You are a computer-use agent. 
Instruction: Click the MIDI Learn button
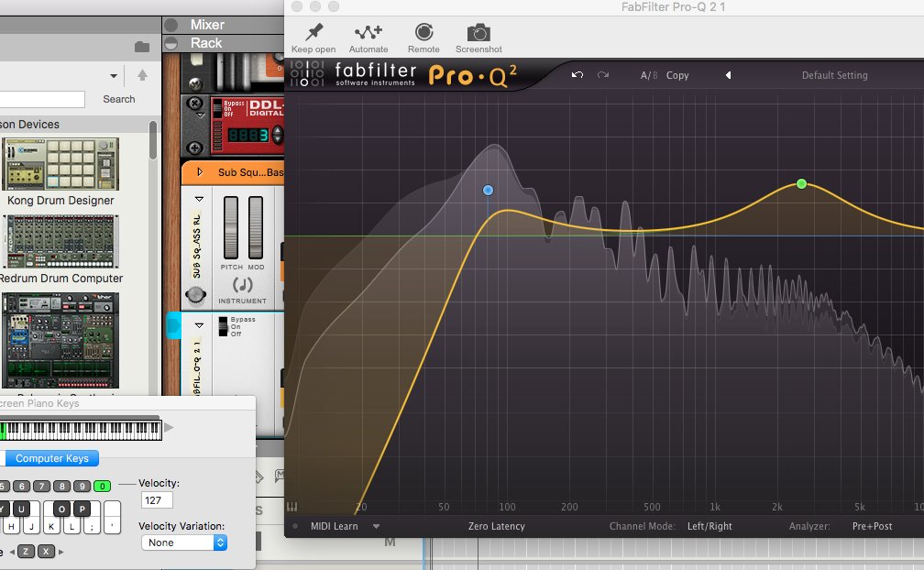(x=334, y=526)
